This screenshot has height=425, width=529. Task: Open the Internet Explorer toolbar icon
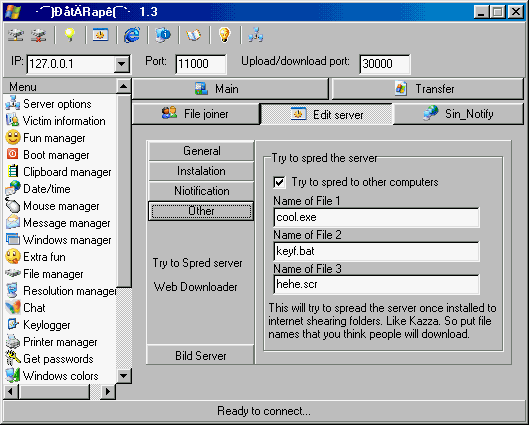click(x=132, y=35)
